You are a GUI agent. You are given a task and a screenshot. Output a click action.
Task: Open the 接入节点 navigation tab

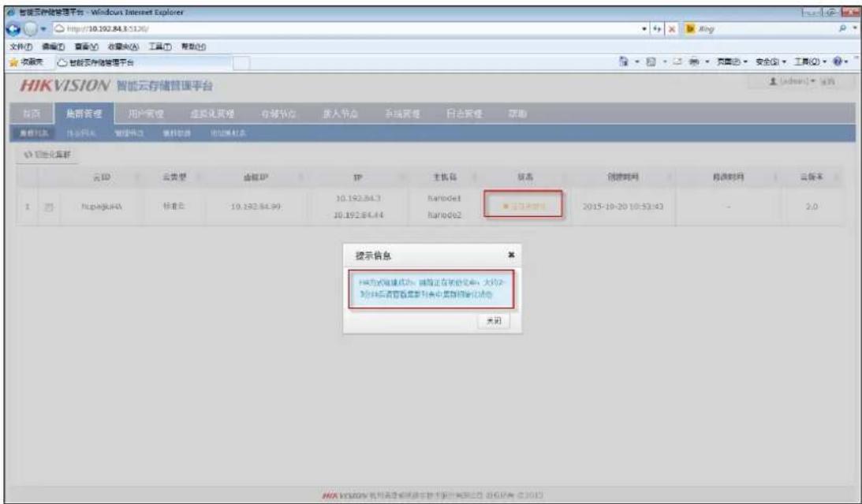[340, 114]
